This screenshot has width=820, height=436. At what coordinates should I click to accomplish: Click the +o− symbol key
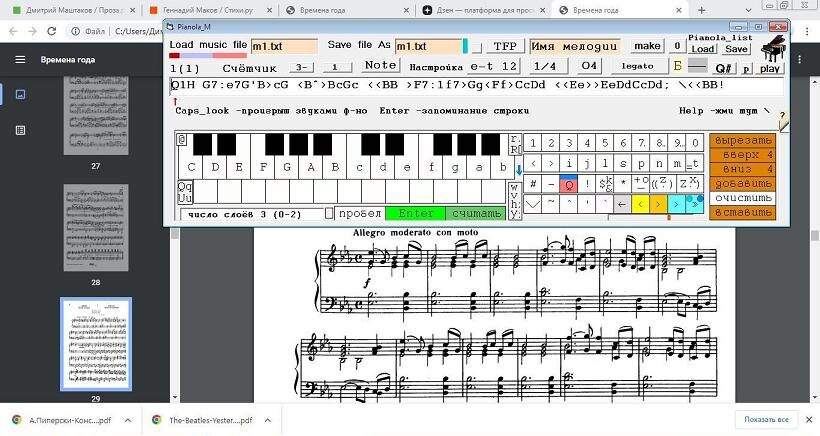click(x=640, y=184)
